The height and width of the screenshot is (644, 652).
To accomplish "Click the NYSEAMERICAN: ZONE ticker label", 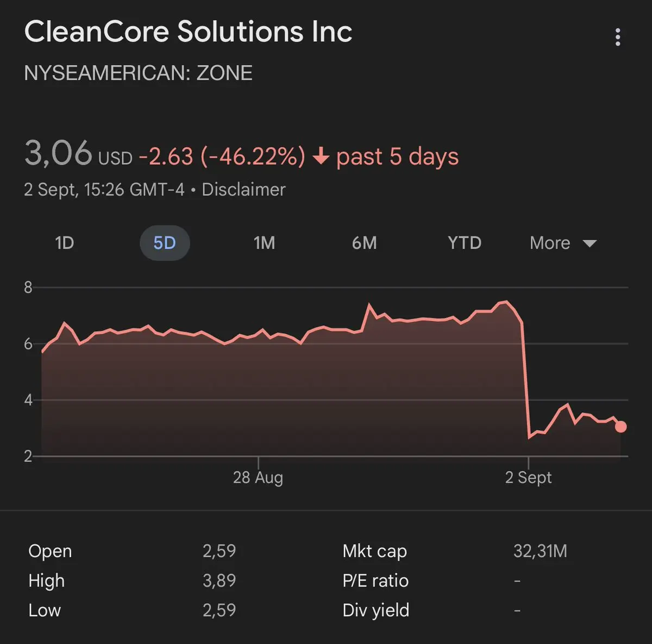I will pyautogui.click(x=138, y=73).
